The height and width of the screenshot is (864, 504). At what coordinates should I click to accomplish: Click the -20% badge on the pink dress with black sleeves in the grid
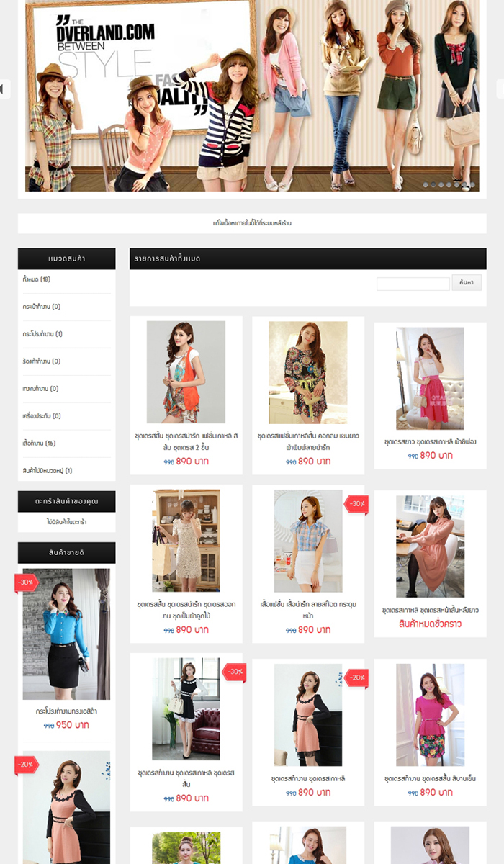tap(357, 678)
